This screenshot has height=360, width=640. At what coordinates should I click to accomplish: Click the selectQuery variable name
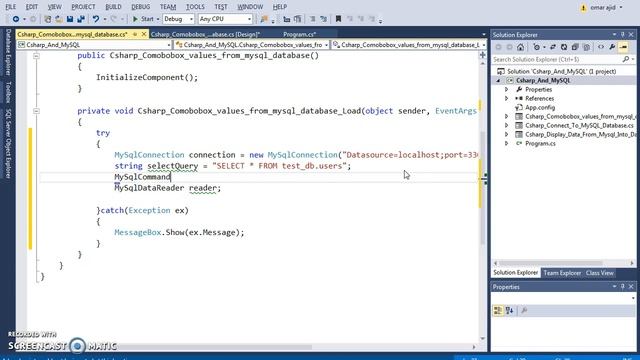[x=173, y=166]
